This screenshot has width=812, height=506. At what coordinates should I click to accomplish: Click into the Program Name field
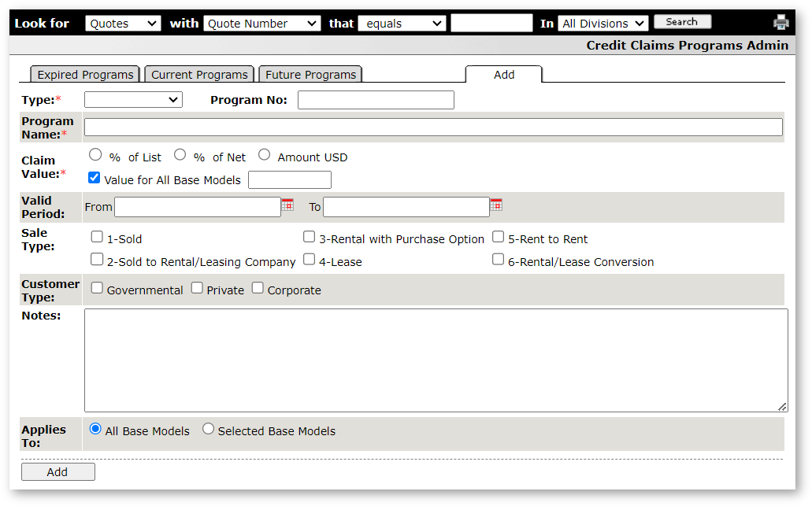point(433,127)
